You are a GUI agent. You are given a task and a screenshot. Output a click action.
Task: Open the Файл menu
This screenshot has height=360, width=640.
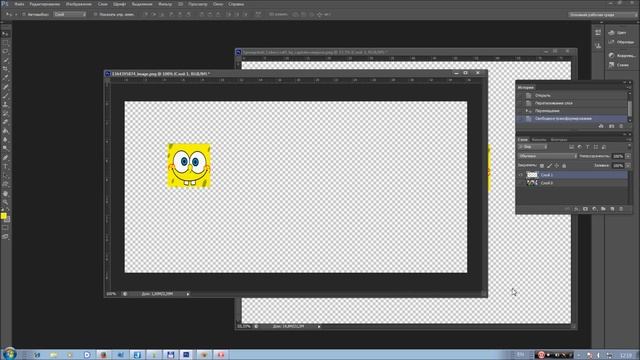19,4
